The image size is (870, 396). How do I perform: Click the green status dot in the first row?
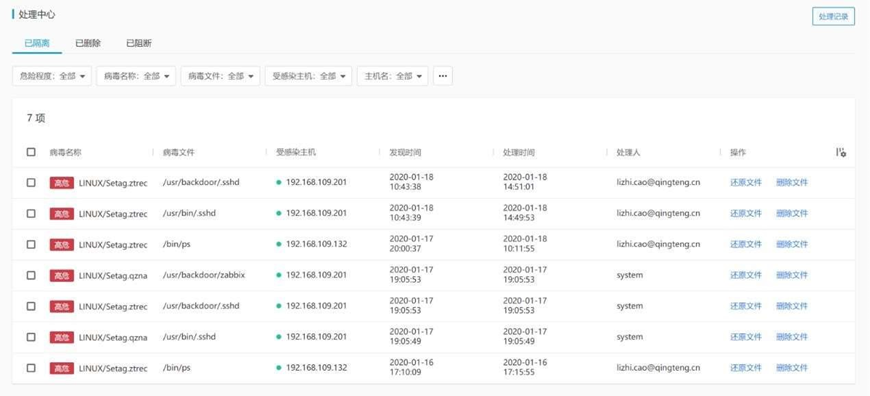(x=279, y=182)
